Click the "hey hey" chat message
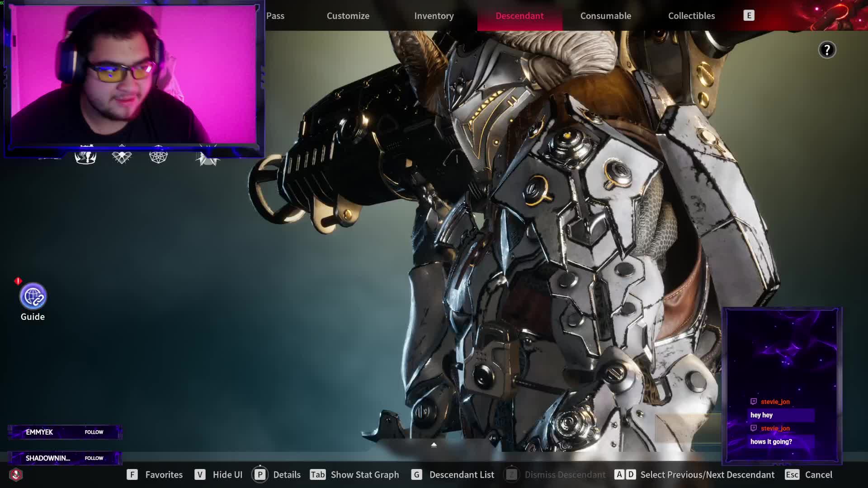This screenshot has height=488, width=868. pyautogui.click(x=781, y=415)
